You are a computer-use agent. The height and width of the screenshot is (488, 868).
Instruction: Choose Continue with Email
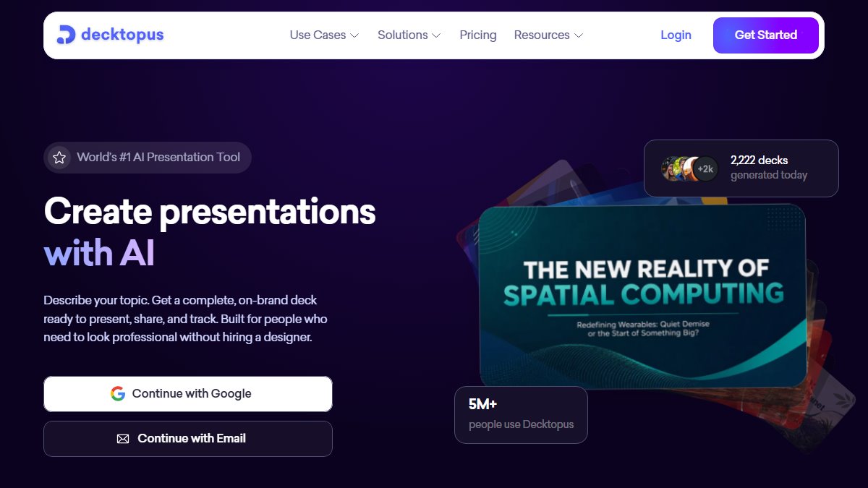coord(188,439)
